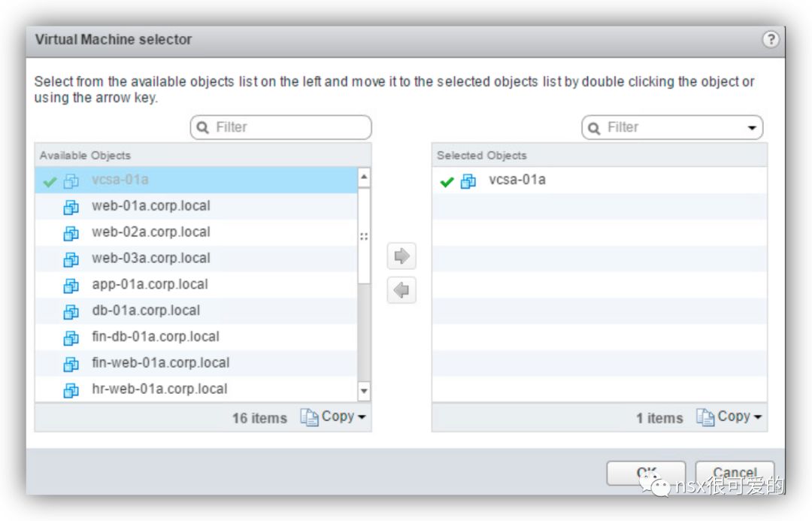This screenshot has height=521, width=812.
Task: Select db-01a.corp.local row
Action: 195,310
